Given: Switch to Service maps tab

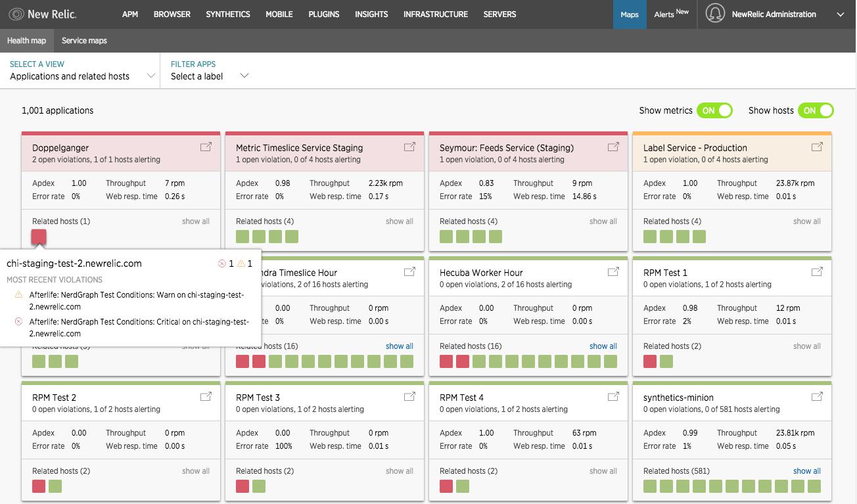Looking at the screenshot, I should (84, 41).
